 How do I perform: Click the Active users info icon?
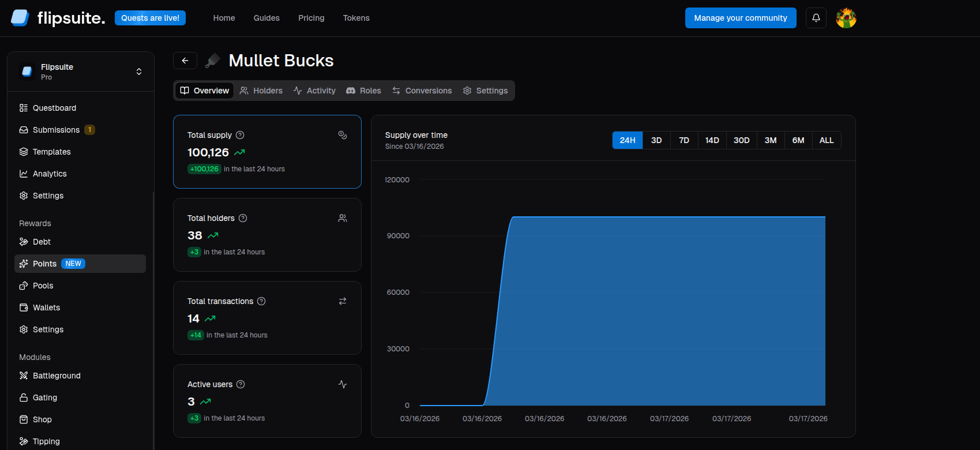pos(241,384)
